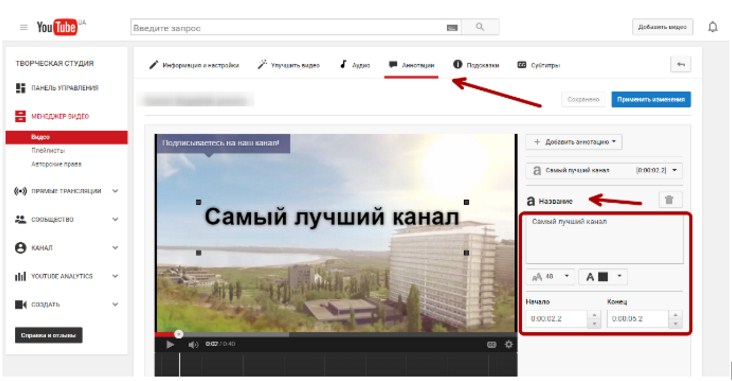Open the on-screen keyboard icon in search
732x381 pixels.
(x=451, y=28)
